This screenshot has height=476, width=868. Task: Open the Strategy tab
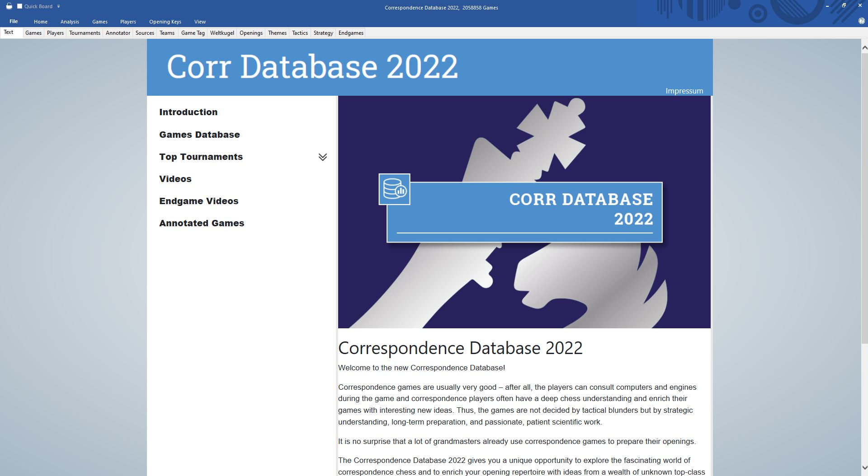[x=323, y=33]
